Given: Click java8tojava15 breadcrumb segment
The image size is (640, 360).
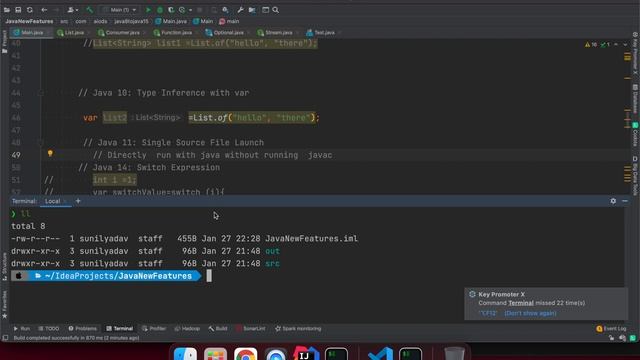Looking at the screenshot, I should pyautogui.click(x=131, y=21).
